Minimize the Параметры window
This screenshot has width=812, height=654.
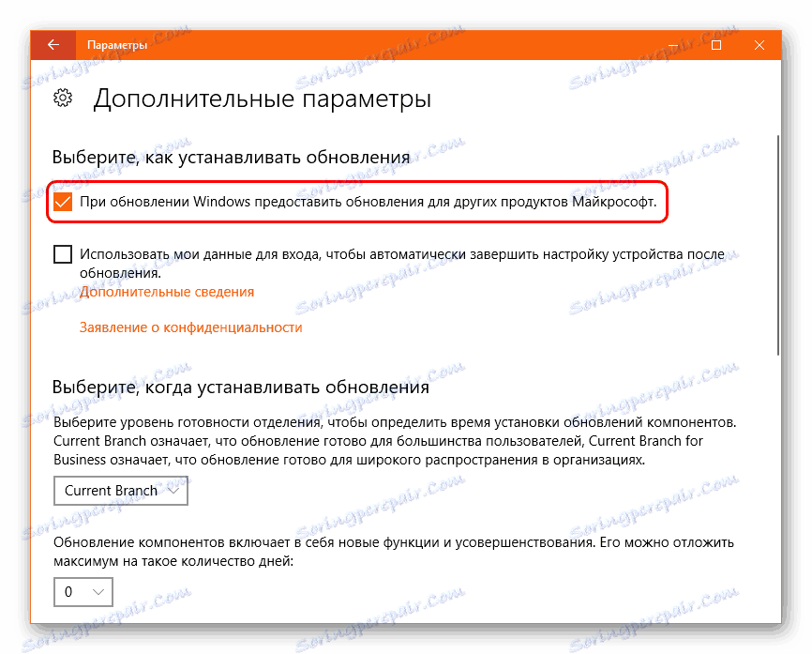pyautogui.click(x=673, y=45)
